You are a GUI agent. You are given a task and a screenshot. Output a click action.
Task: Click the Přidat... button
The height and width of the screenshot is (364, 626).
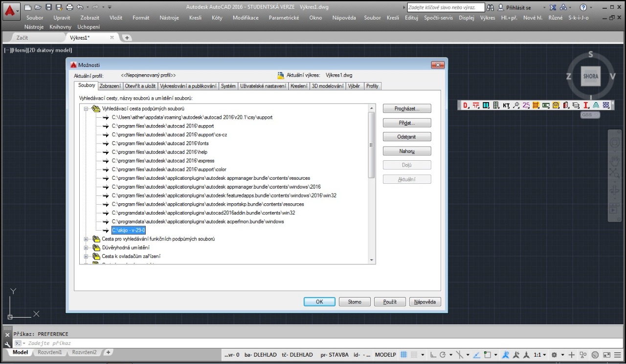pos(407,123)
